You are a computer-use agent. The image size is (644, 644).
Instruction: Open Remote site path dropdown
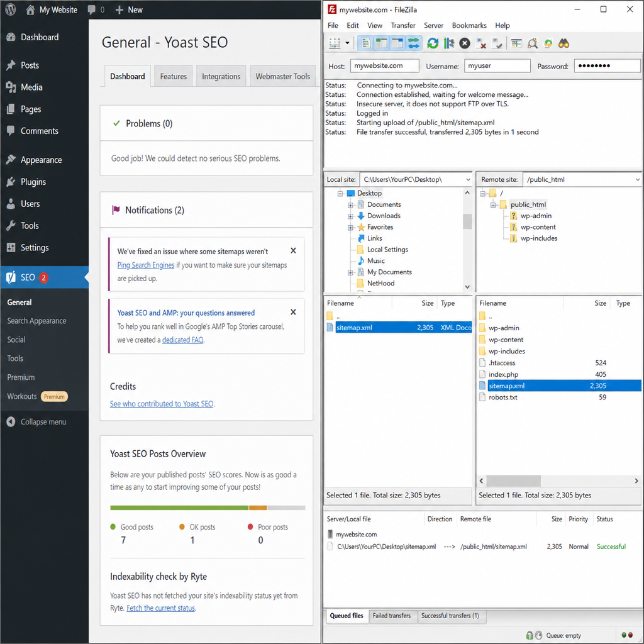[x=638, y=179]
